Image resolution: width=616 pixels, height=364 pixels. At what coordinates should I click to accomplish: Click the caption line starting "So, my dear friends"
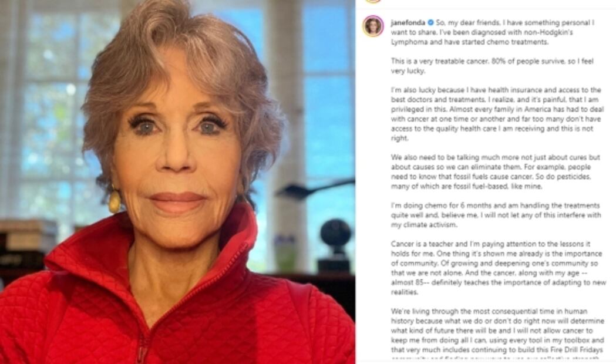pos(514,23)
